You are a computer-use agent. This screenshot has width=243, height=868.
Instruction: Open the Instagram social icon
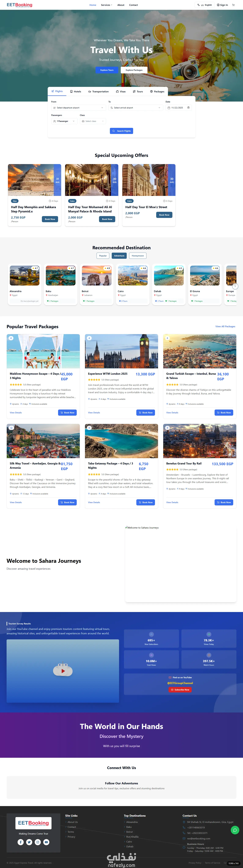coord(38,842)
